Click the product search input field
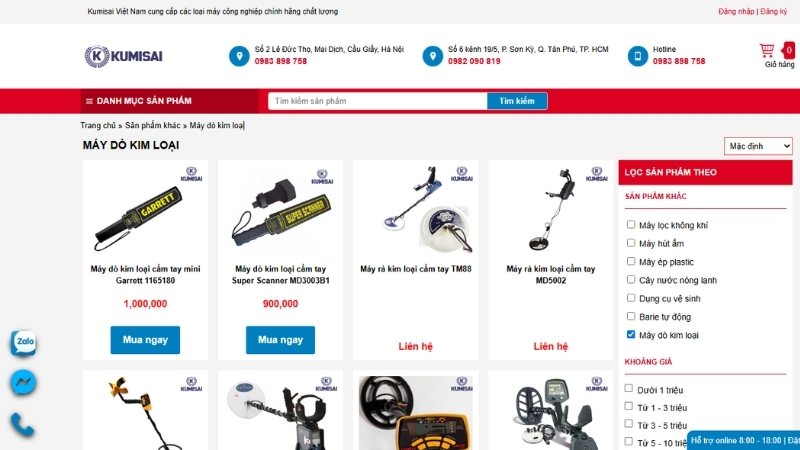Viewport: 800px width, 450px height. [x=378, y=101]
